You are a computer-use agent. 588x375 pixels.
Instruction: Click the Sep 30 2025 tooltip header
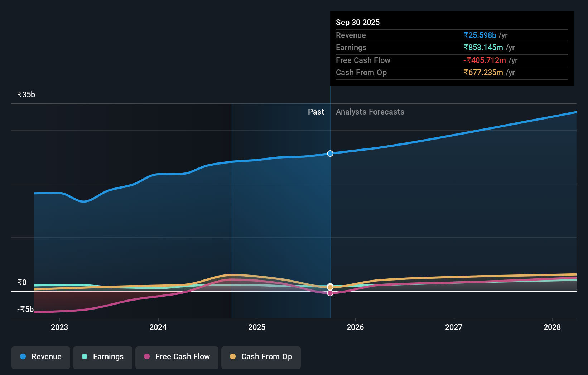(357, 22)
